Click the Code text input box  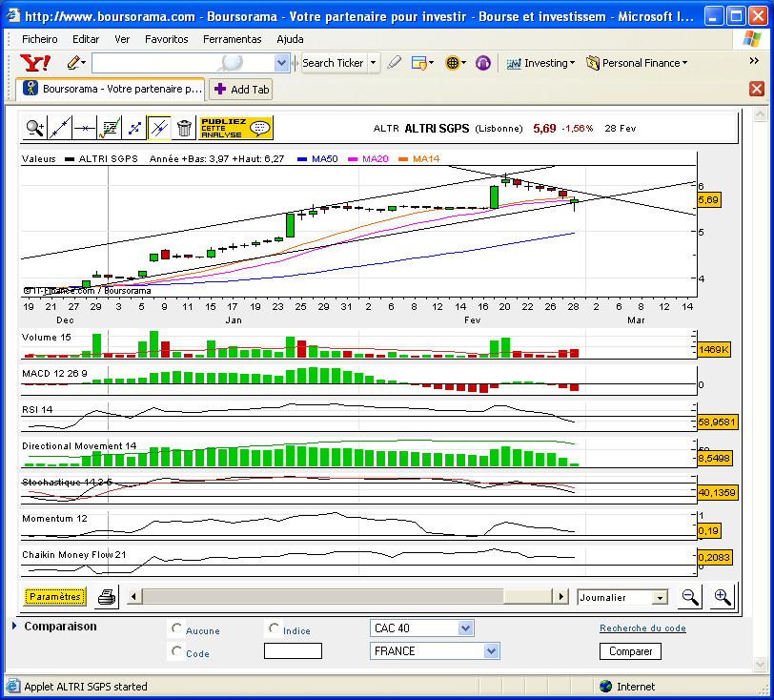click(293, 651)
